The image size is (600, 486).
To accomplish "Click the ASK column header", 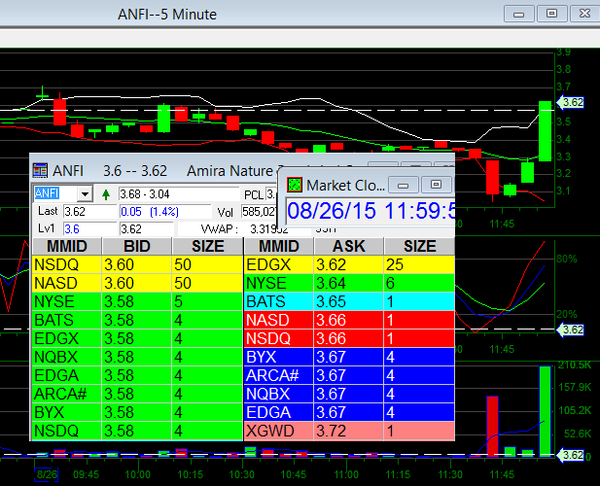I will tap(348, 246).
